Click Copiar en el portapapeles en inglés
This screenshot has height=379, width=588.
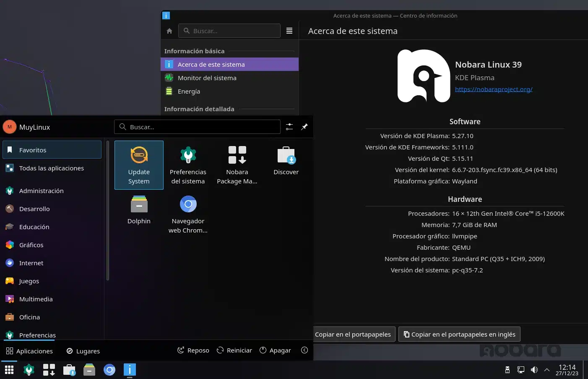click(x=459, y=334)
